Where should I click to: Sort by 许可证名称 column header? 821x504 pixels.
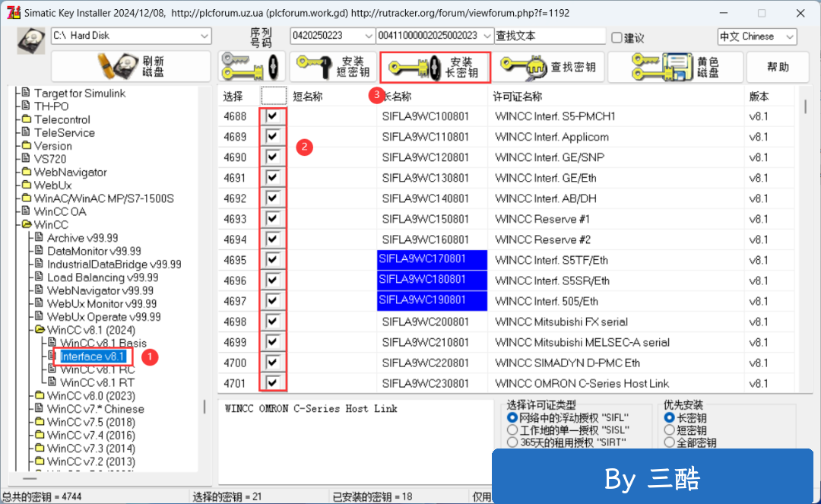click(x=518, y=97)
